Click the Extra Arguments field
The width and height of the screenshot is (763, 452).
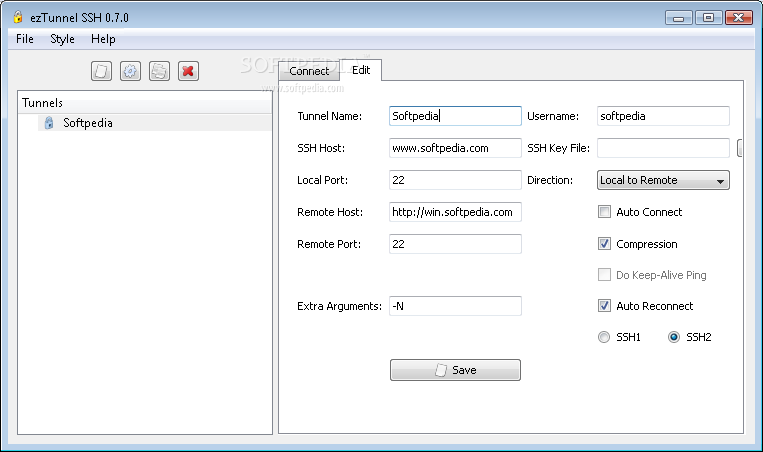pyautogui.click(x=455, y=306)
